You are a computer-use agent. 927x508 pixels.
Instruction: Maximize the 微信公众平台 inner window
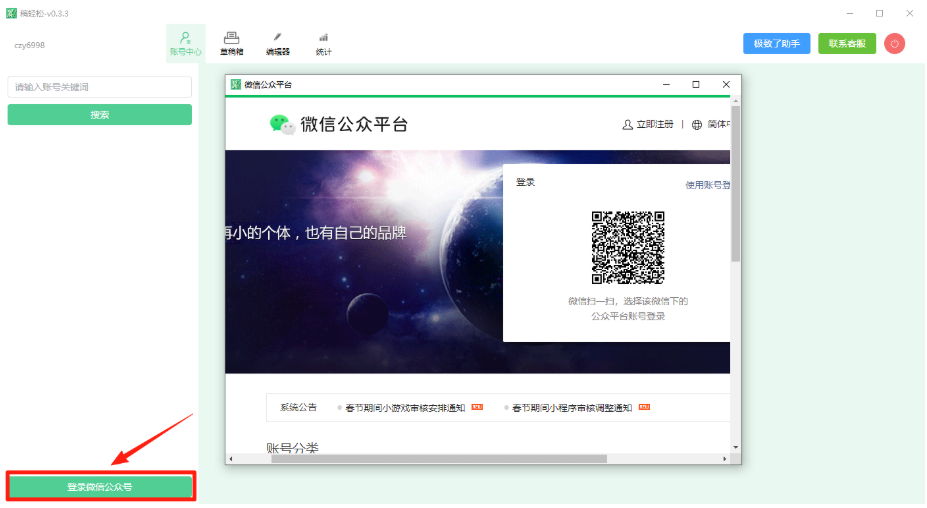tap(696, 85)
